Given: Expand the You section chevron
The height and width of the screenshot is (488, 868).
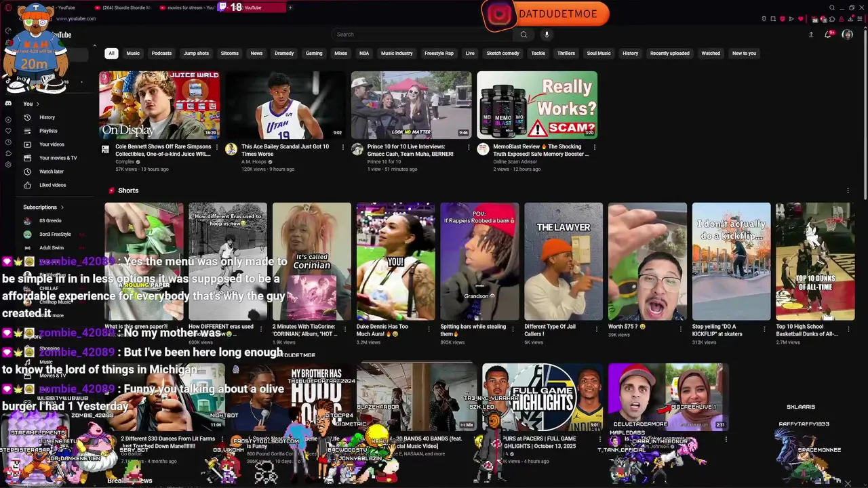Looking at the screenshot, I should click(38, 104).
